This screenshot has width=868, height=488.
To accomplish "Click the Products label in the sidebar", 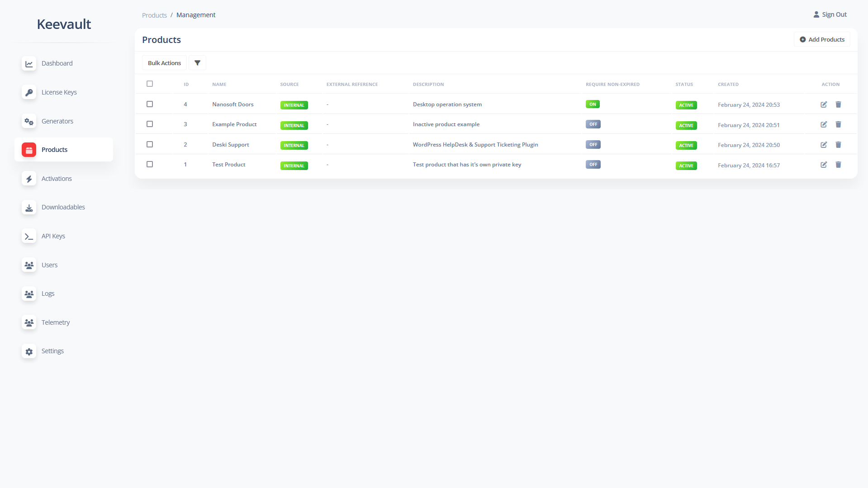I will click(54, 150).
